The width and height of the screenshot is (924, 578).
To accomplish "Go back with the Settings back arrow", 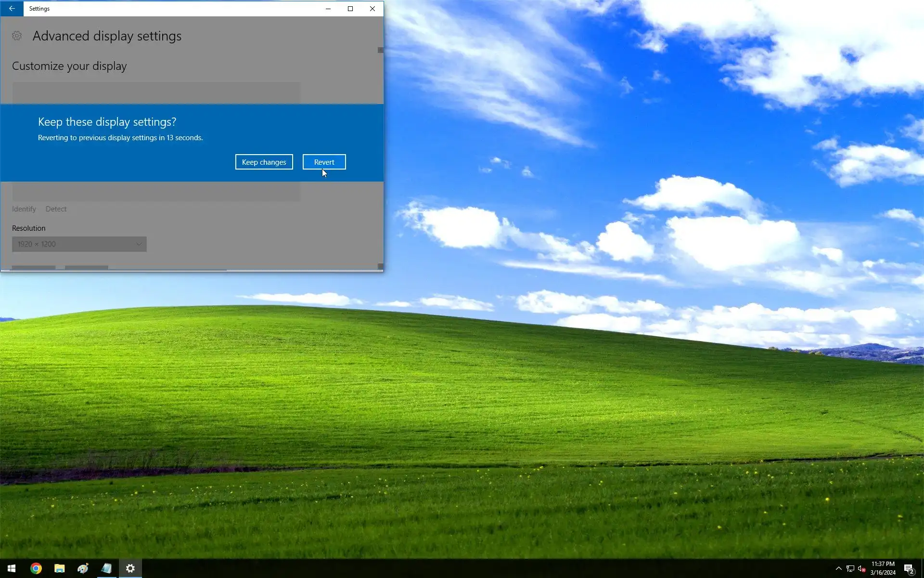I will coord(12,9).
